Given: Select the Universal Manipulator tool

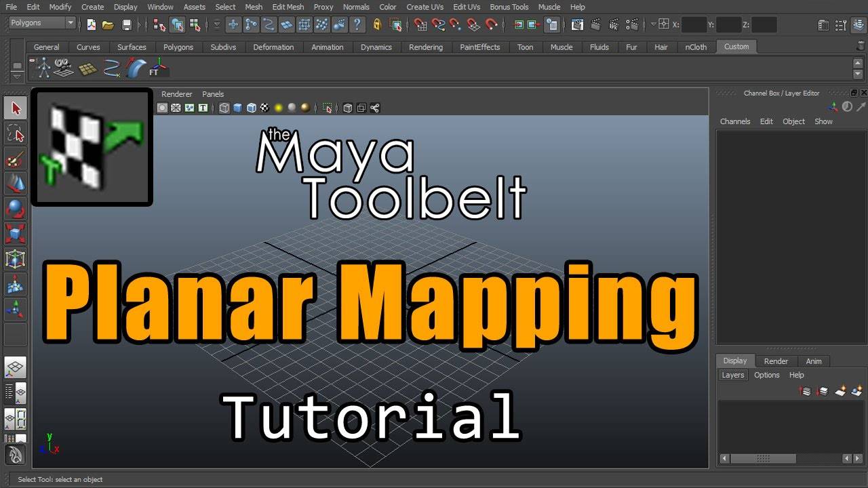Looking at the screenshot, I should tap(16, 259).
